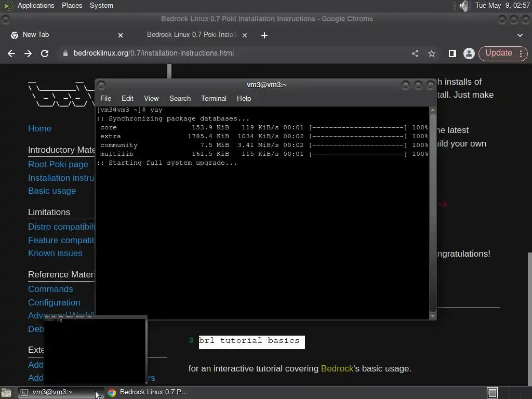Click the Update button in Chrome
This screenshot has width=532, height=399.
498,53
